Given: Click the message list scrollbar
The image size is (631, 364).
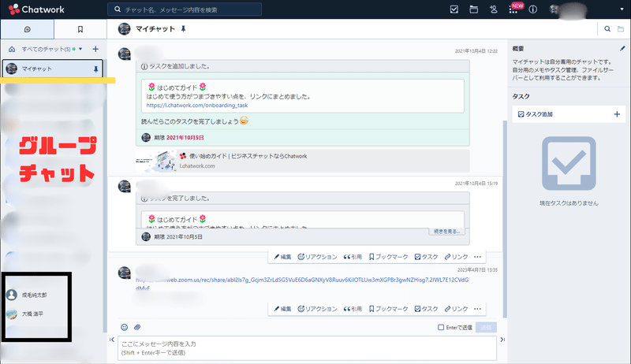Looking at the screenshot, I should click(505, 219).
